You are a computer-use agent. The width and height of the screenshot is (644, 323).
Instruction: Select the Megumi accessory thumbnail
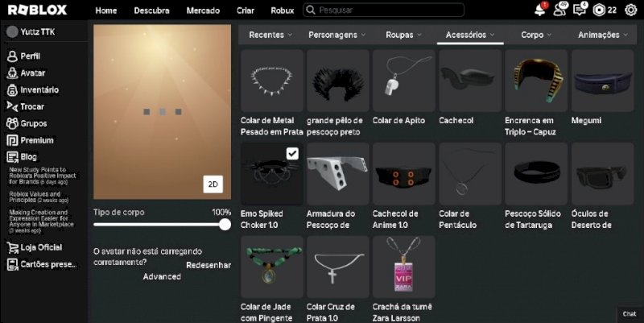click(x=602, y=81)
